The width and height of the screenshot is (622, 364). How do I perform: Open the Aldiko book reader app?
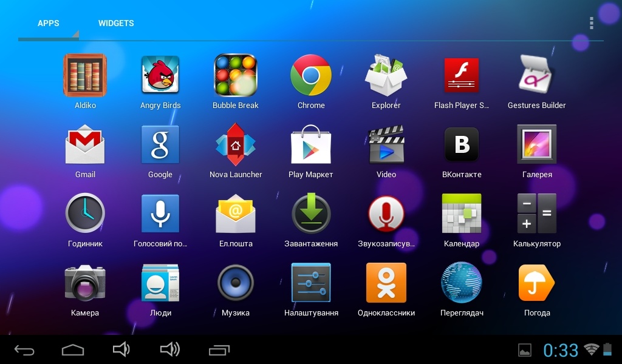(x=85, y=75)
